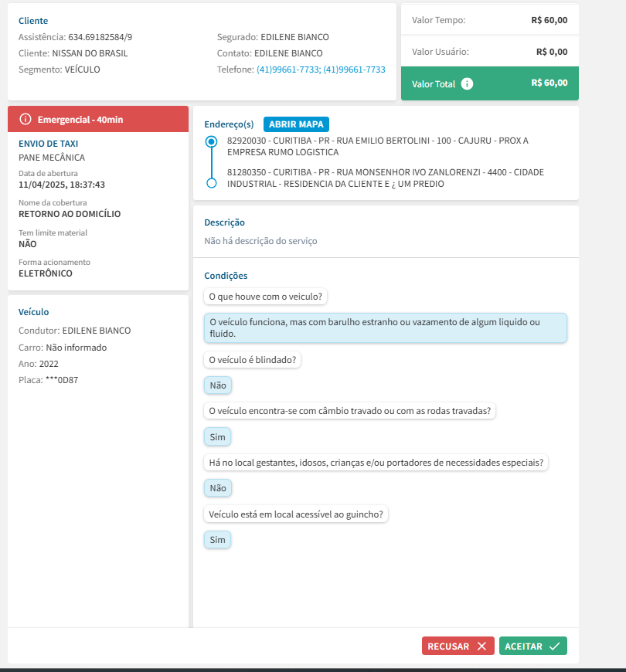Click the checkmark icon on the ACEITAR button
This screenshot has height=672, width=626.
554,647
